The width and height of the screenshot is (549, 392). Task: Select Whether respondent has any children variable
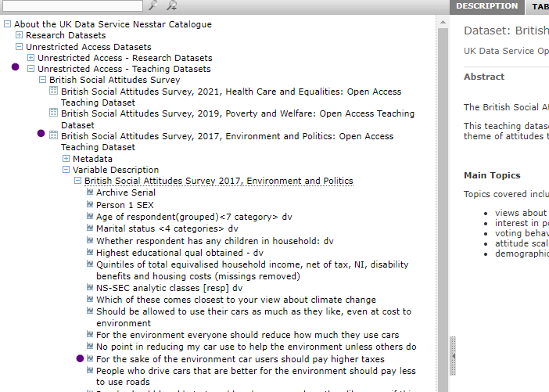[x=215, y=241]
